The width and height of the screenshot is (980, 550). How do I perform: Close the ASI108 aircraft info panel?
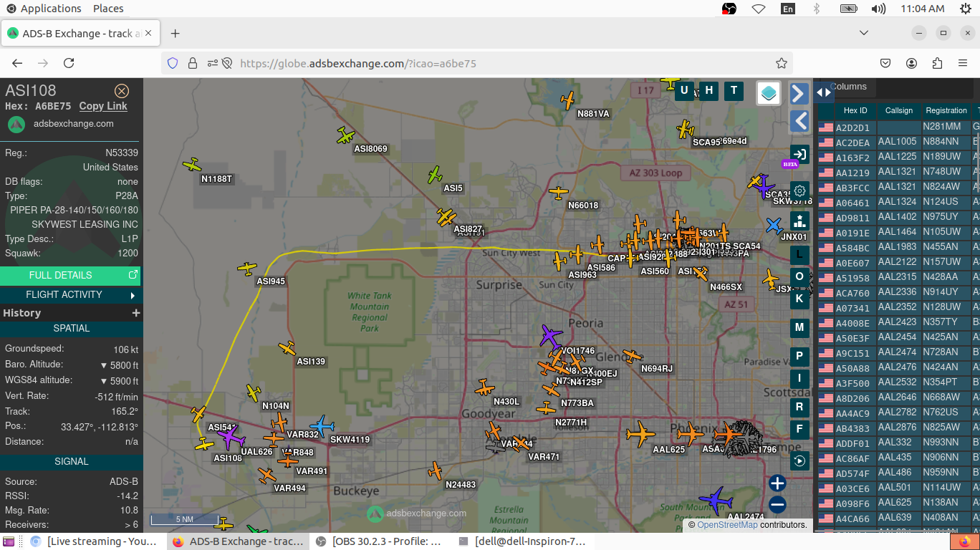tap(122, 91)
